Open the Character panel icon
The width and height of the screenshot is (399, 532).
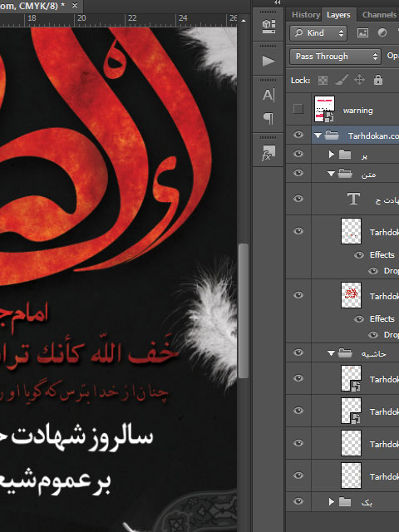[268, 95]
